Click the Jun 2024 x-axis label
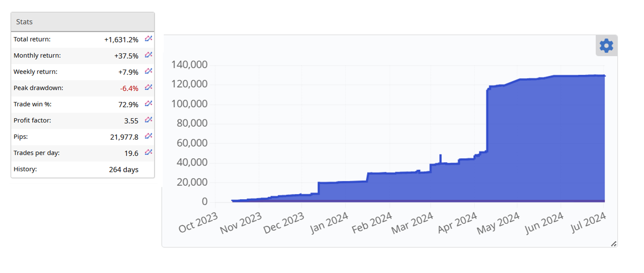This screenshot has width=644, height=273. (544, 223)
